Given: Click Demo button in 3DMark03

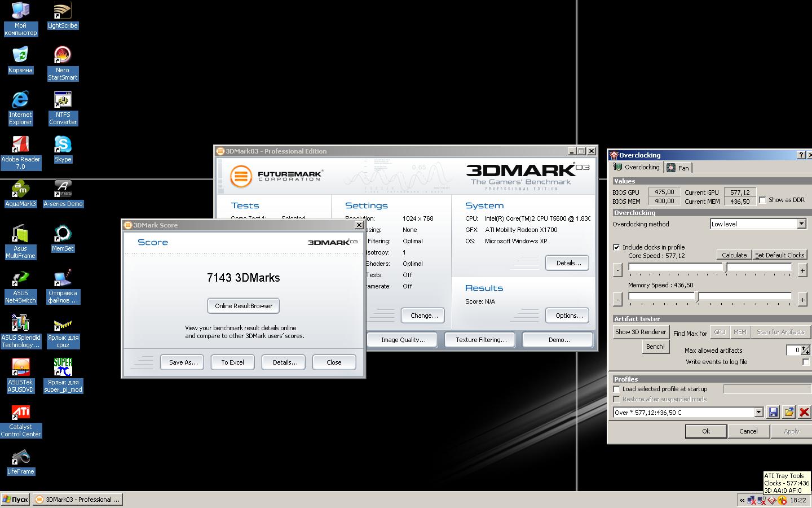Looking at the screenshot, I should point(558,340).
